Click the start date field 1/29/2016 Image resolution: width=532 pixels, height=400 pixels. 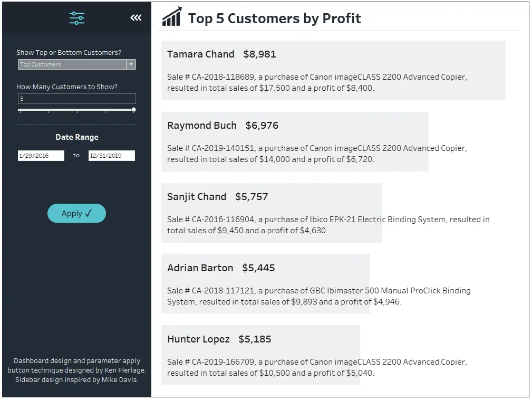pos(41,156)
